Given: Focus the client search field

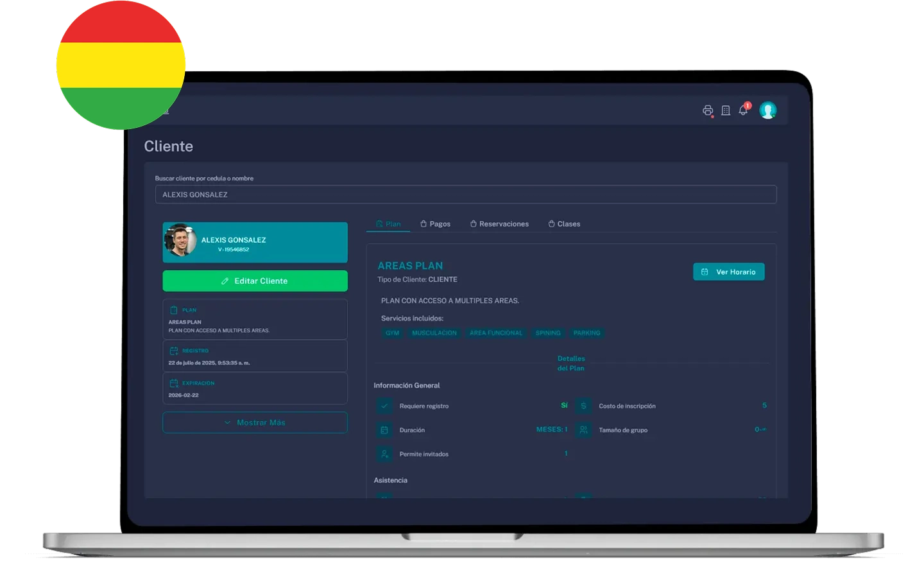Looking at the screenshot, I should (x=466, y=195).
